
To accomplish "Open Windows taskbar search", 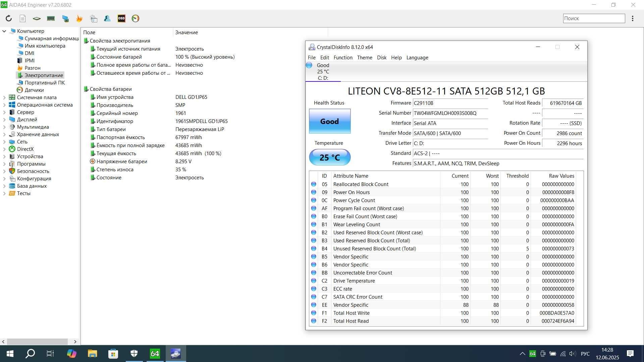I will tap(30, 353).
